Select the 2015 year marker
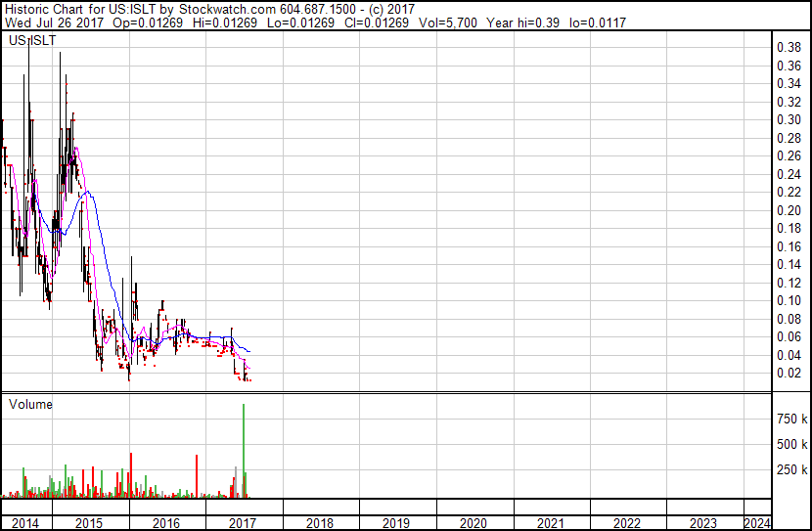Viewport: 812px width, 531px height. pos(89,523)
